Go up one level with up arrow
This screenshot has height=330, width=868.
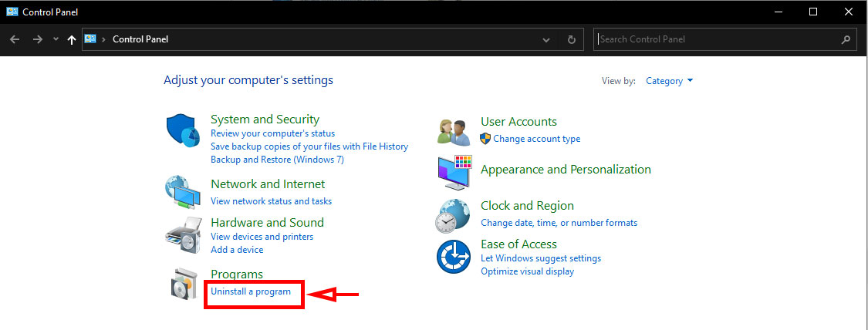tap(72, 40)
